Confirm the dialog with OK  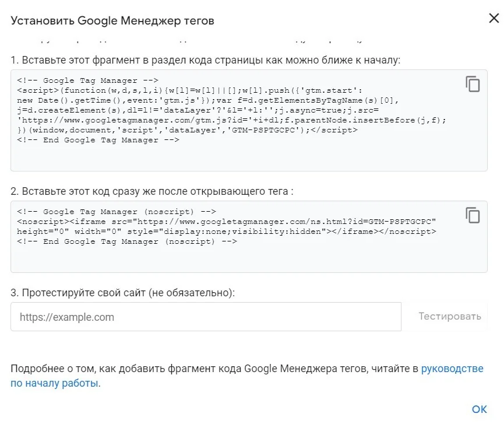(x=480, y=409)
